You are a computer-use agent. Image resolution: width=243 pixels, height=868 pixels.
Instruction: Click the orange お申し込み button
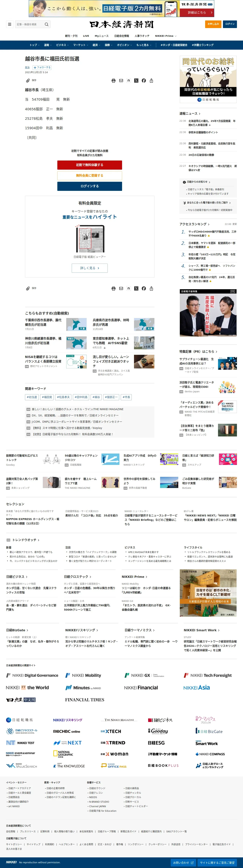coord(213,24)
